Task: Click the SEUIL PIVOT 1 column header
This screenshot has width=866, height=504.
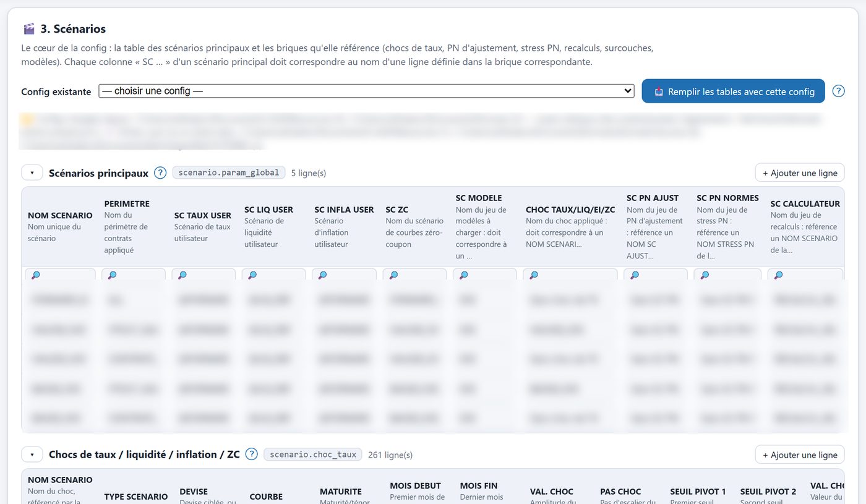Action: (x=698, y=491)
